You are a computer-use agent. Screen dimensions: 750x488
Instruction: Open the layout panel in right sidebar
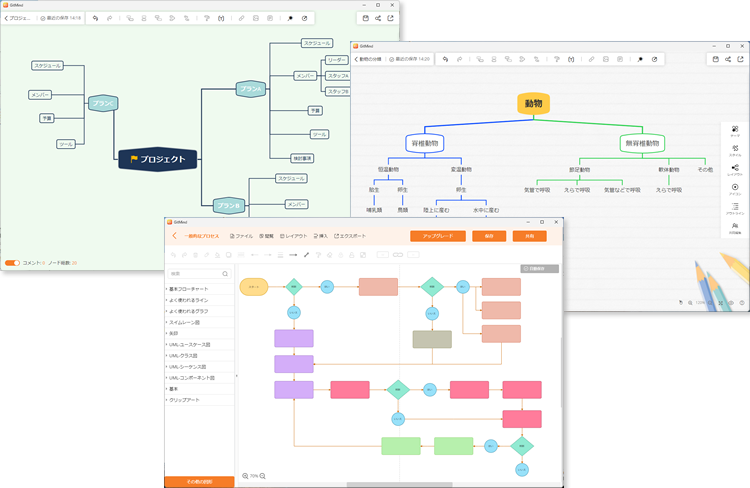[734, 169]
